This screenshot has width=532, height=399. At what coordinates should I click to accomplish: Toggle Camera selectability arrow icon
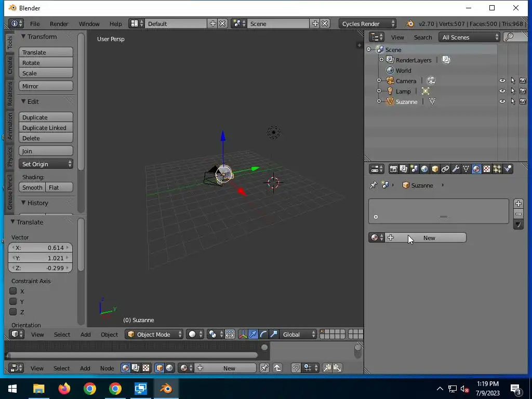(x=513, y=81)
